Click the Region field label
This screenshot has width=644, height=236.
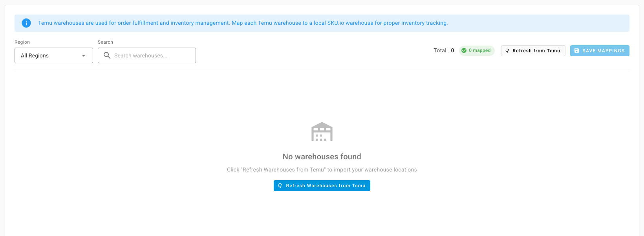pos(22,42)
